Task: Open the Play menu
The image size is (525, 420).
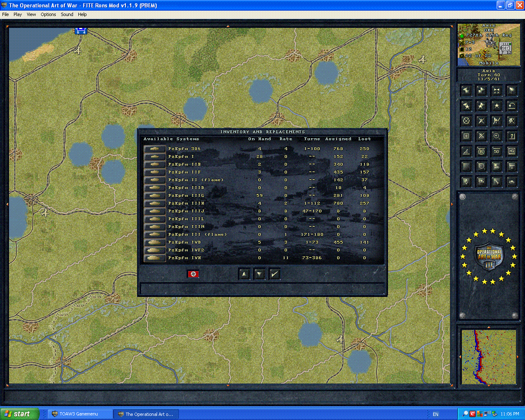Action: point(18,14)
